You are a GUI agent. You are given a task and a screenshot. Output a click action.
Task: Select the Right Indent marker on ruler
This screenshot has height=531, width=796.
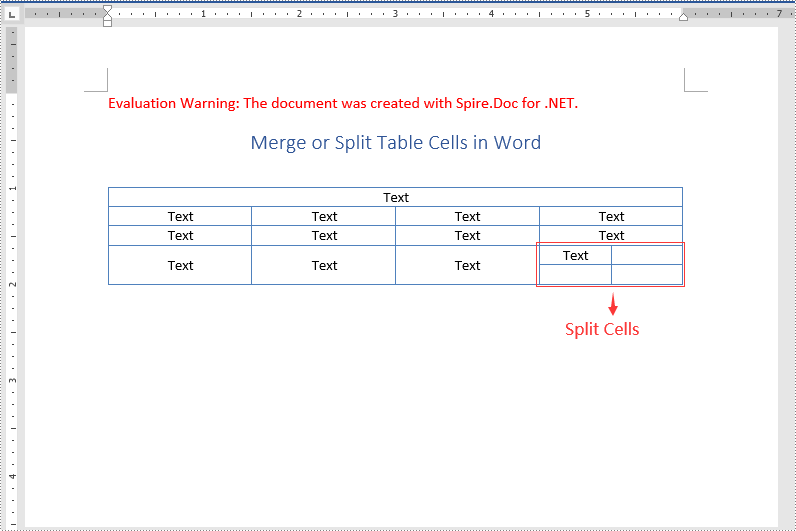[683, 17]
